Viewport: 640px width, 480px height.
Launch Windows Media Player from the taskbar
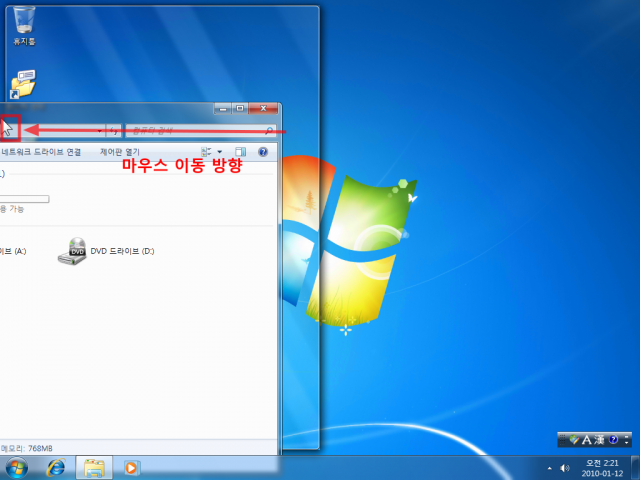[x=131, y=468]
